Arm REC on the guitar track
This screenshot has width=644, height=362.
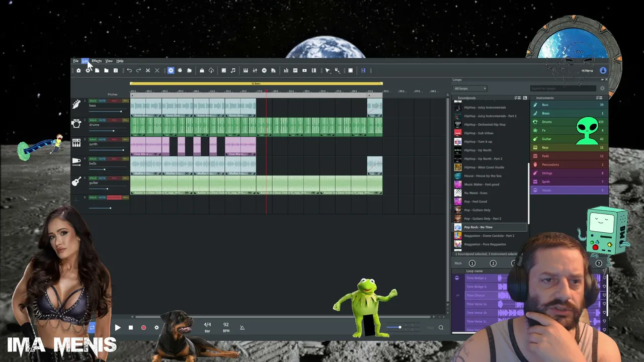[x=114, y=178]
